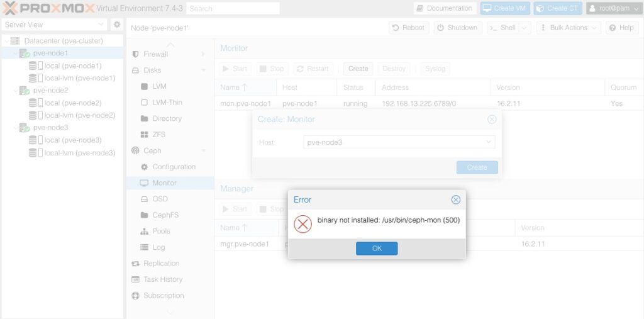The image size is (644, 319).
Task: Select local (pve-node2) storage
Action: [73, 103]
